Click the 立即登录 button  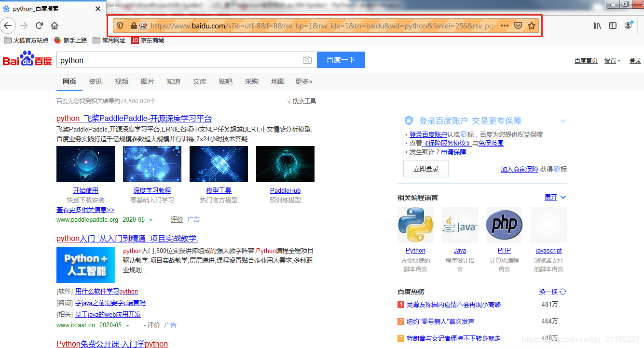point(426,169)
